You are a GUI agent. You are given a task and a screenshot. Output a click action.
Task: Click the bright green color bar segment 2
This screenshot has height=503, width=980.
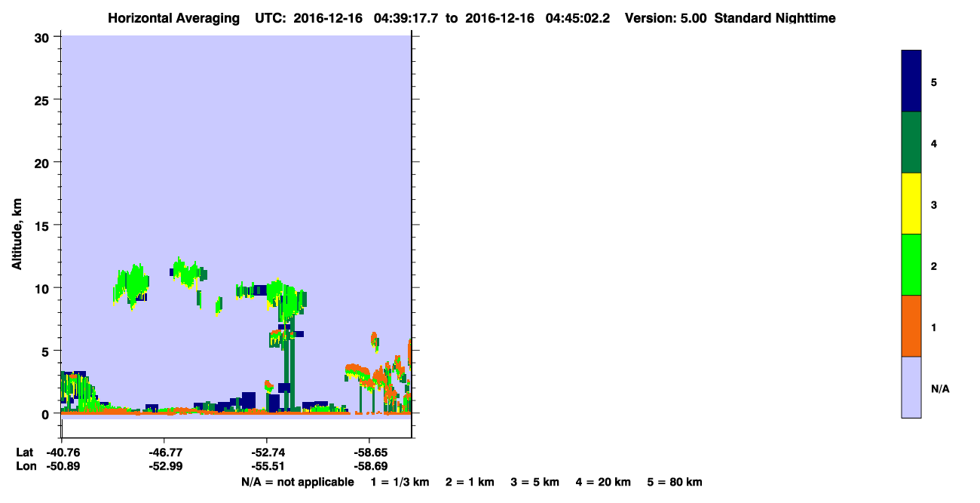pos(911,265)
